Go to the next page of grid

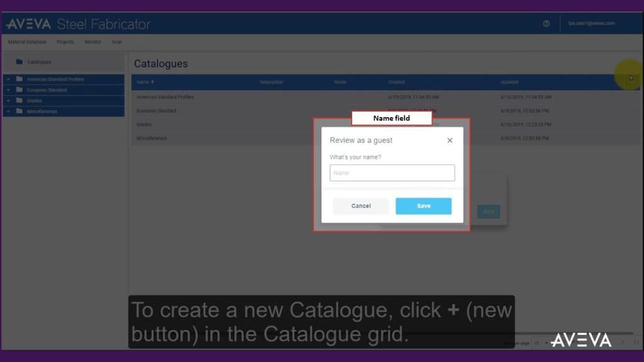tap(623, 342)
